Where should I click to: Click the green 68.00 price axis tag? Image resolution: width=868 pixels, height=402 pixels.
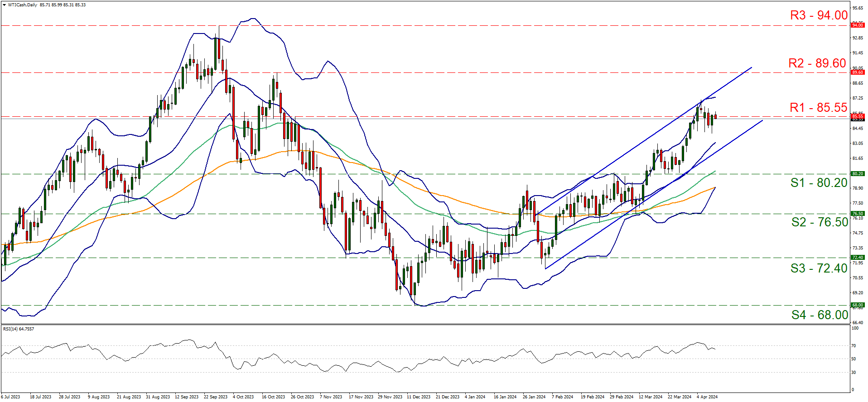[x=858, y=305]
